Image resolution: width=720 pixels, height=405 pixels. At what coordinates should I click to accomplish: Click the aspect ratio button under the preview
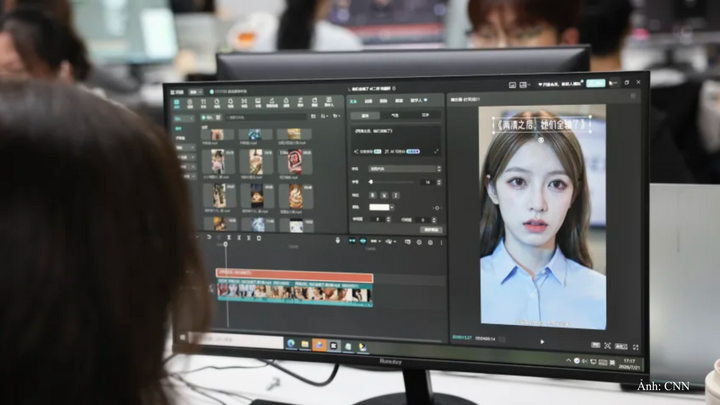pyautogui.click(x=621, y=347)
